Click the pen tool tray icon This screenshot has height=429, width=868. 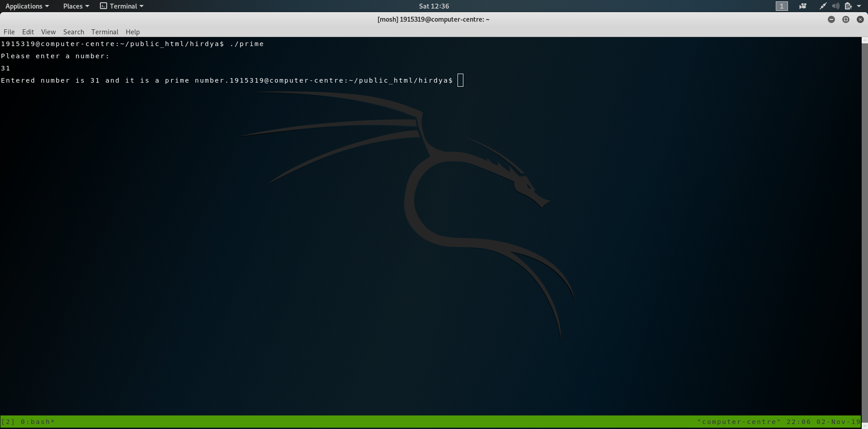click(x=823, y=6)
